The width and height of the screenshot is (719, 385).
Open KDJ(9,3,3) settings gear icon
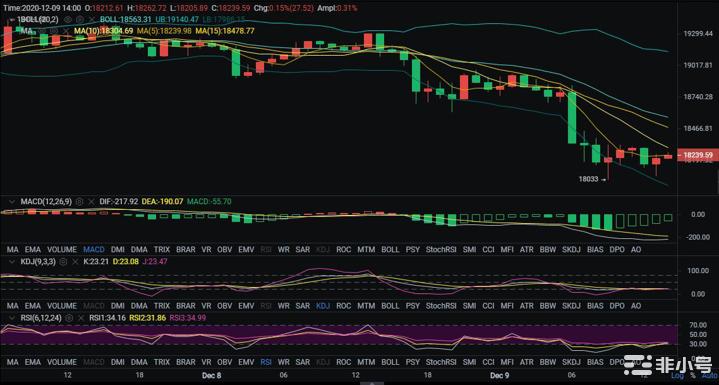(64, 262)
